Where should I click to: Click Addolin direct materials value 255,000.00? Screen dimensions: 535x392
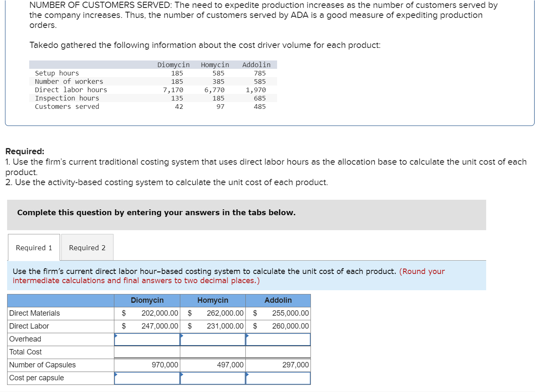[291, 313]
